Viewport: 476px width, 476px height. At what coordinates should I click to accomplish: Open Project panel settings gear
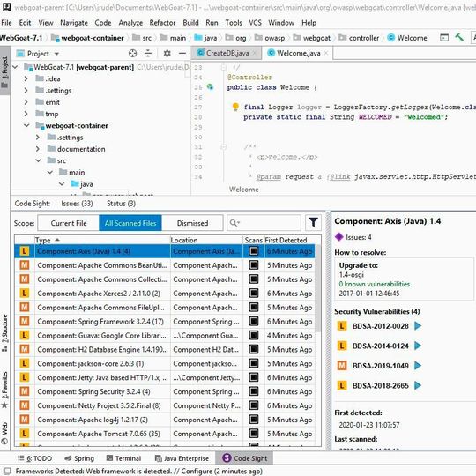[167, 54]
